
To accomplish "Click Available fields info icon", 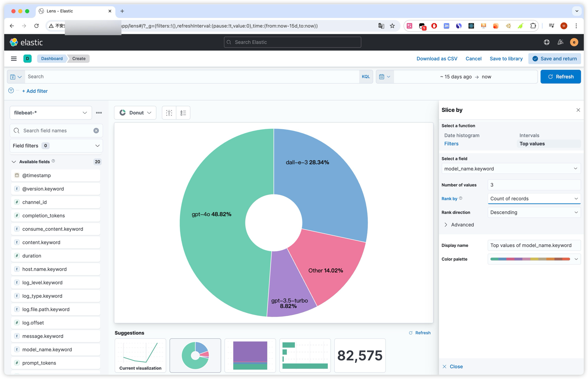I will point(53,161).
